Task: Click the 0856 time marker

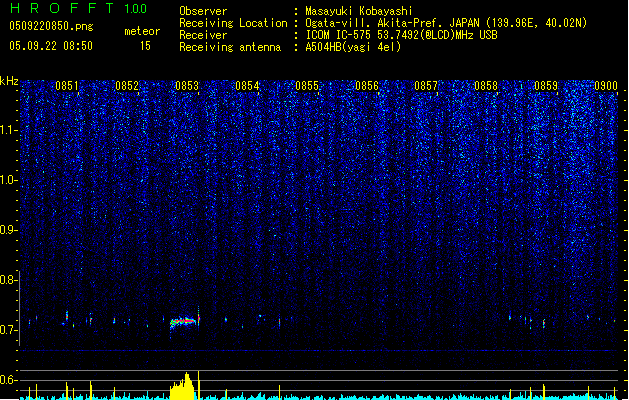Action: click(x=367, y=86)
